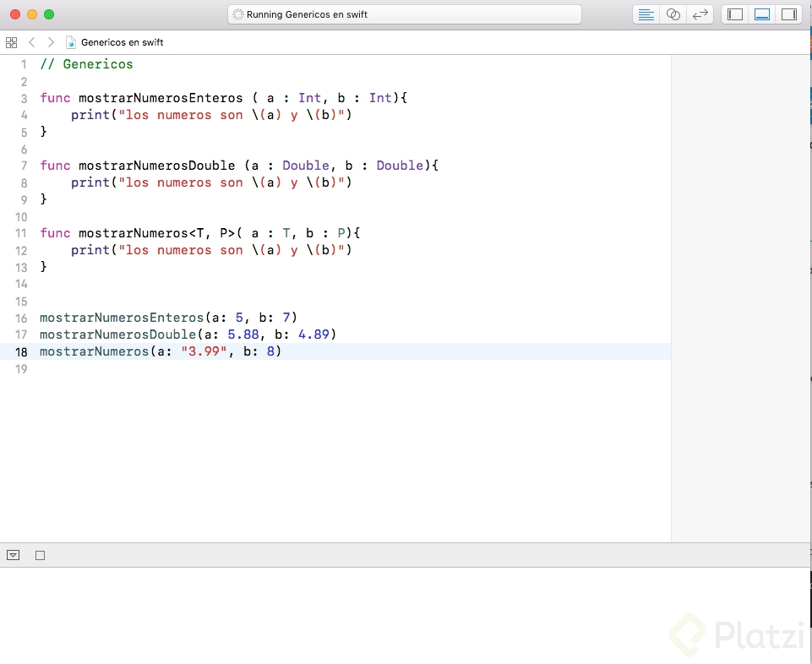The height and width of the screenshot is (664, 812).
Task: Select the Standard editor icon
Action: pos(646,14)
